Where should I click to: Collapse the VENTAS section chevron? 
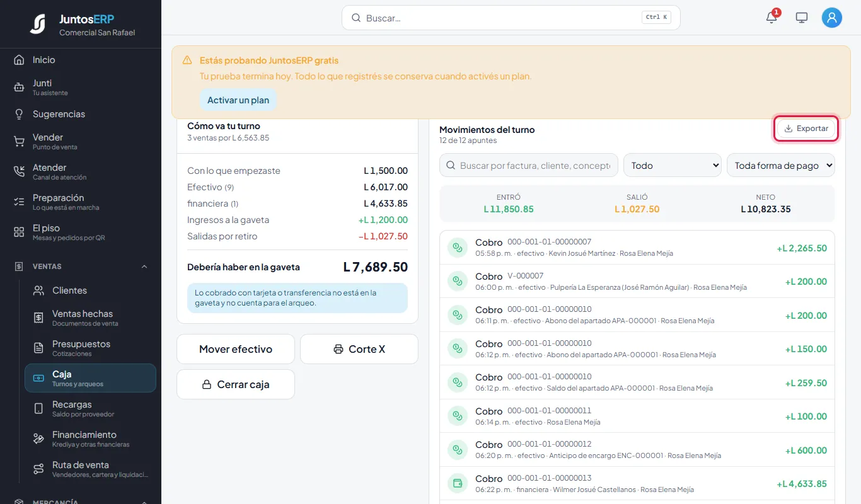144,266
